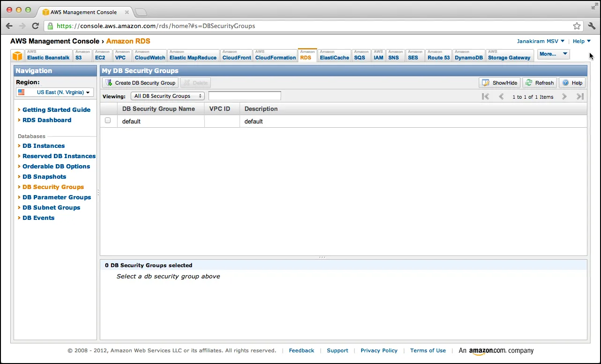This screenshot has width=601, height=364.
Task: Click the Show/Hide button
Action: [x=499, y=83]
